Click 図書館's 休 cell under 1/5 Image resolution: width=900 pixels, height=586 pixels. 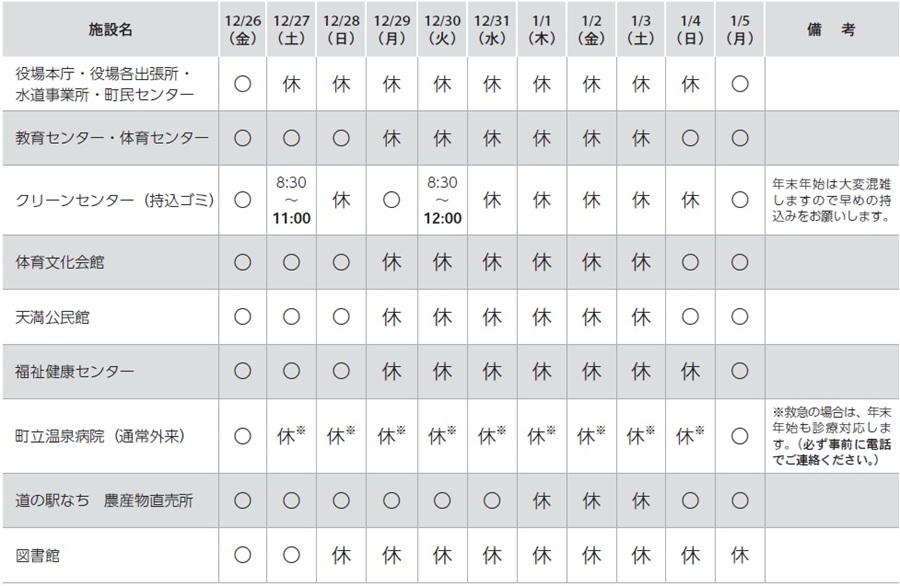pyautogui.click(x=740, y=555)
